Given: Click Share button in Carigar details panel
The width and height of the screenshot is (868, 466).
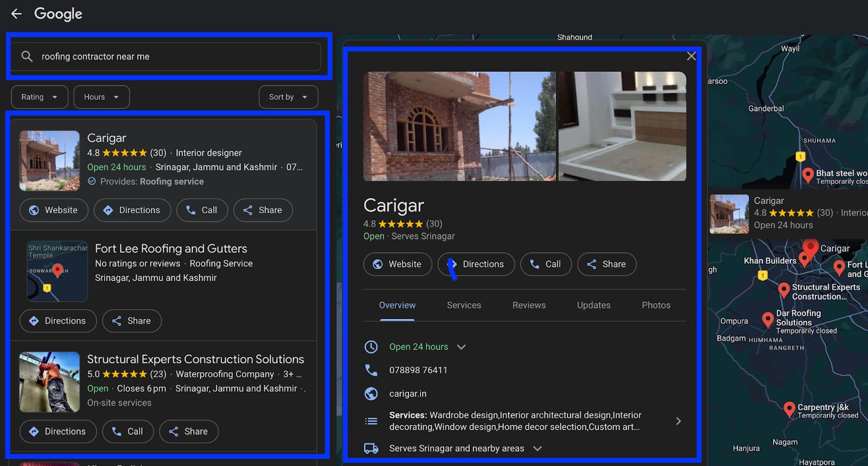Looking at the screenshot, I should point(607,264).
